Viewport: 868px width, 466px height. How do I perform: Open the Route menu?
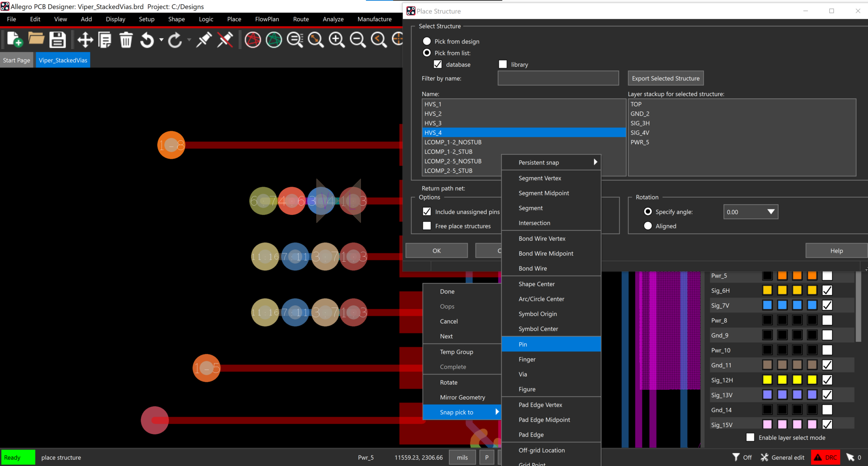coord(300,19)
